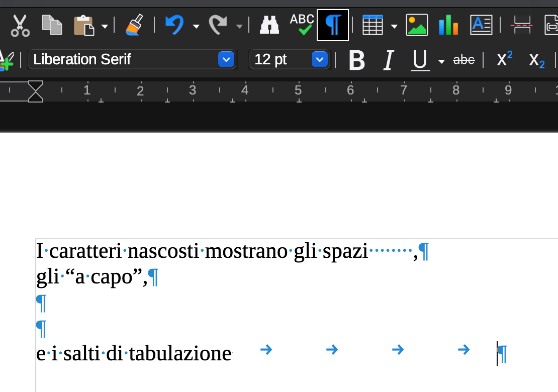Click the indent marker on the ruler

coord(36,91)
